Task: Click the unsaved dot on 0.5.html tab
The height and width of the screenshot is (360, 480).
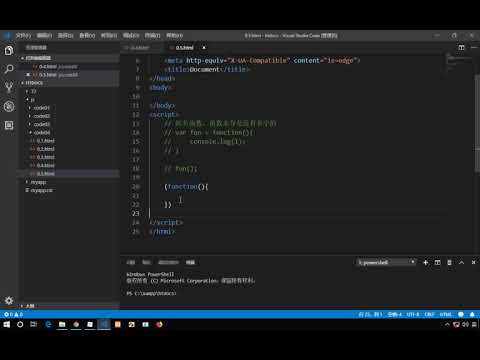Action: click(204, 48)
